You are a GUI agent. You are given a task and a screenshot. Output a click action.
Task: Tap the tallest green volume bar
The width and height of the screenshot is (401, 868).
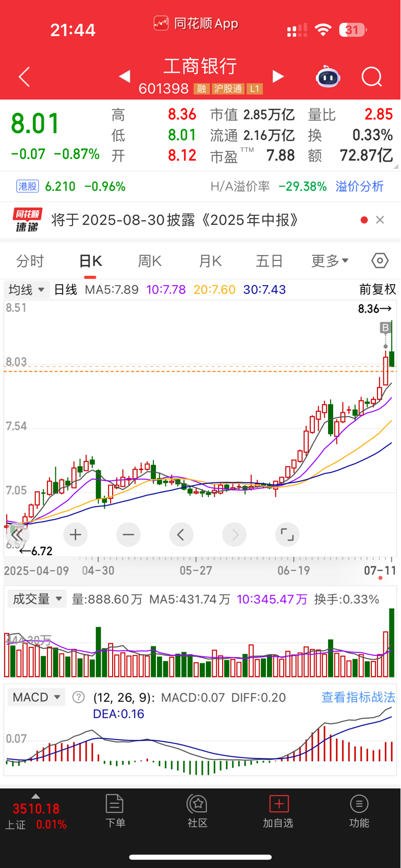[x=392, y=642]
